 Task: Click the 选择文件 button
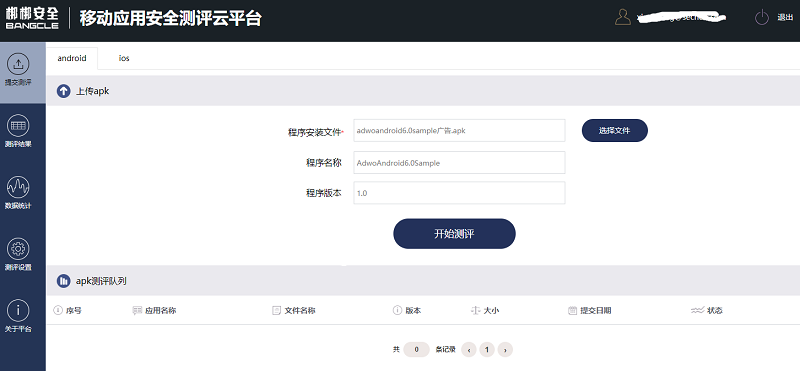pos(615,131)
